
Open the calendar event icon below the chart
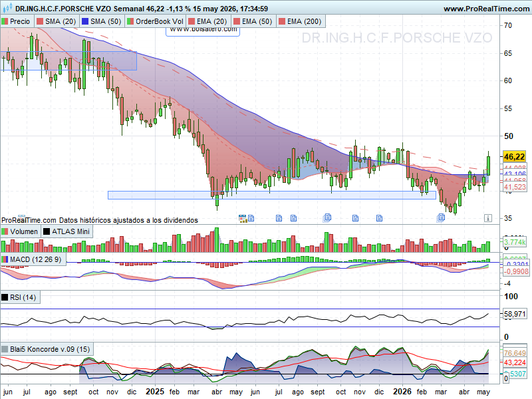pos(242,218)
